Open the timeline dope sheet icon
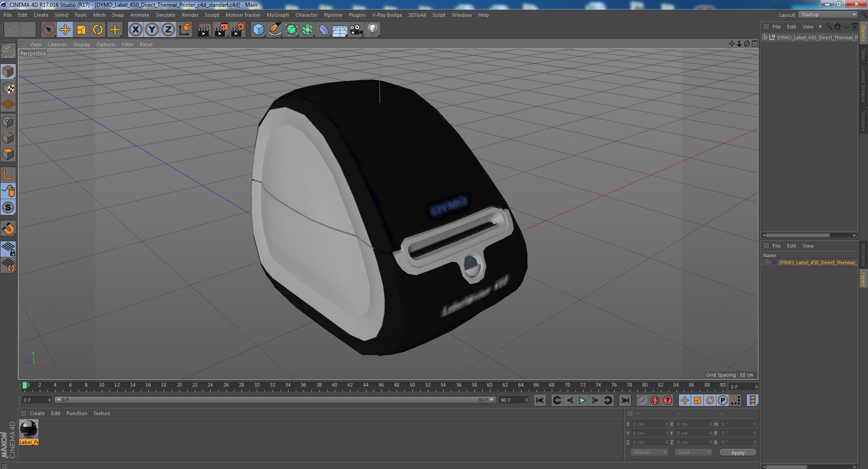Image resolution: width=868 pixels, height=469 pixels. 752,400
